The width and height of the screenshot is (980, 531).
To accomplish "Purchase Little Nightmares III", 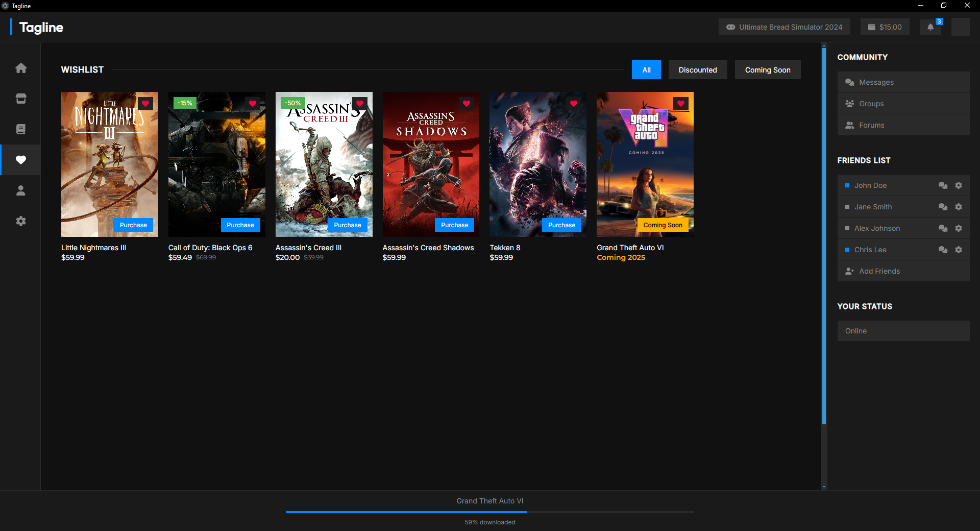I will tap(133, 225).
